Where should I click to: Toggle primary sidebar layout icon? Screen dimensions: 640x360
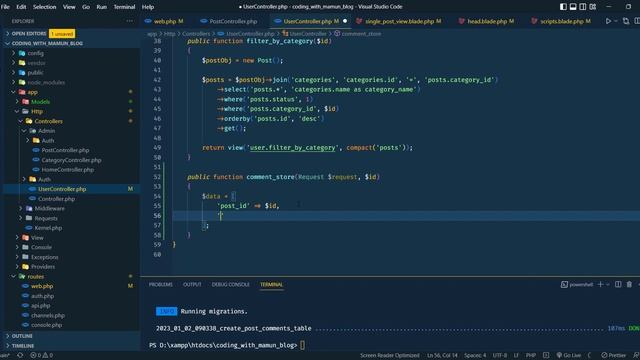point(563,7)
